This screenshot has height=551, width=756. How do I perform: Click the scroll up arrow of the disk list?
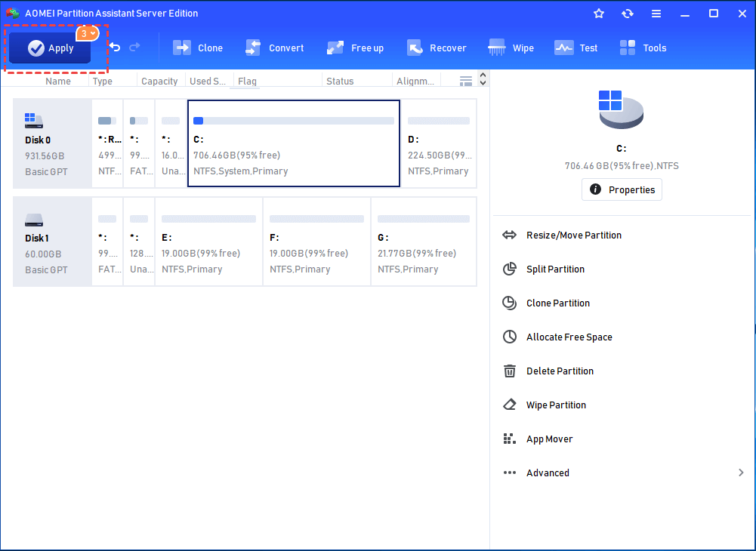click(x=483, y=75)
